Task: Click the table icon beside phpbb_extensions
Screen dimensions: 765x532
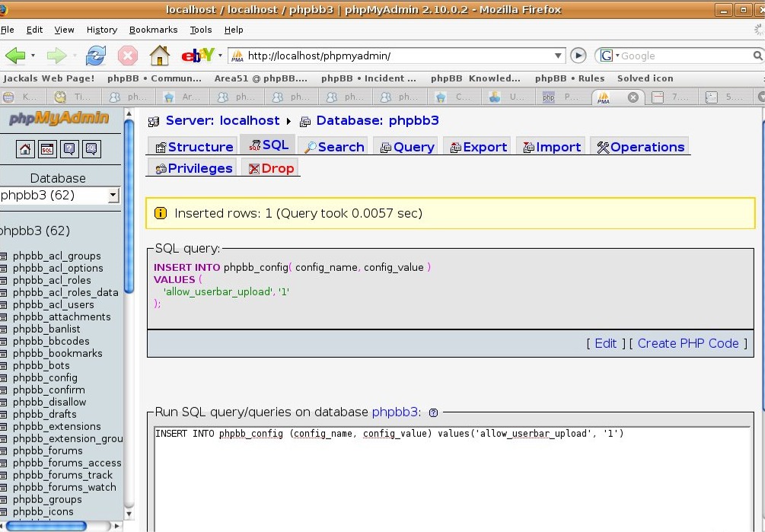Action: [x=3, y=427]
